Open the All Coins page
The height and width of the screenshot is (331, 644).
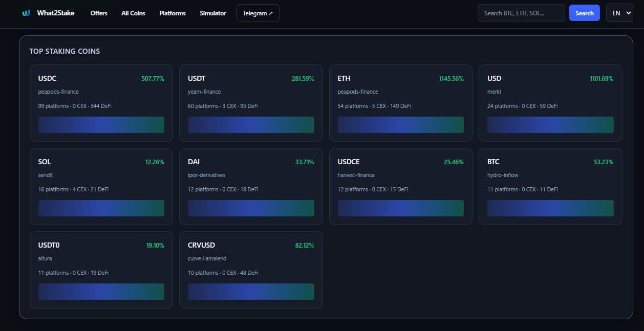click(133, 13)
